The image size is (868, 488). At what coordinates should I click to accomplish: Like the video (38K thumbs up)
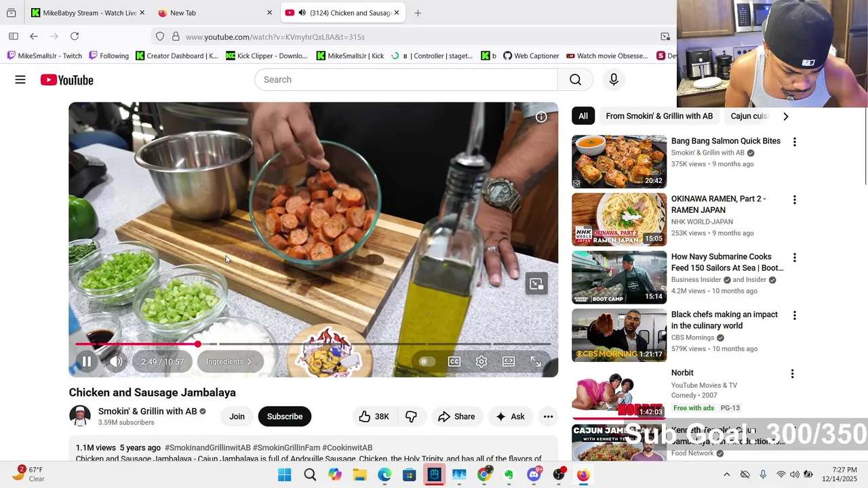374,417
